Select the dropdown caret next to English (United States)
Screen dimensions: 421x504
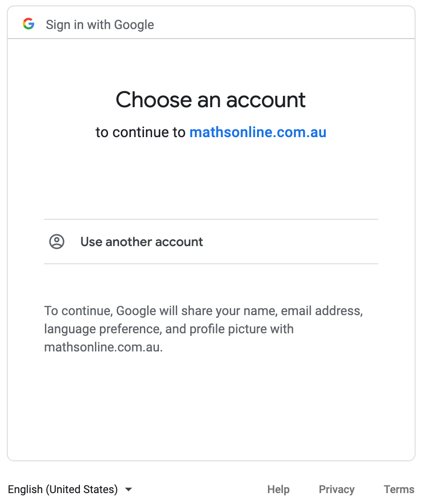(x=129, y=489)
